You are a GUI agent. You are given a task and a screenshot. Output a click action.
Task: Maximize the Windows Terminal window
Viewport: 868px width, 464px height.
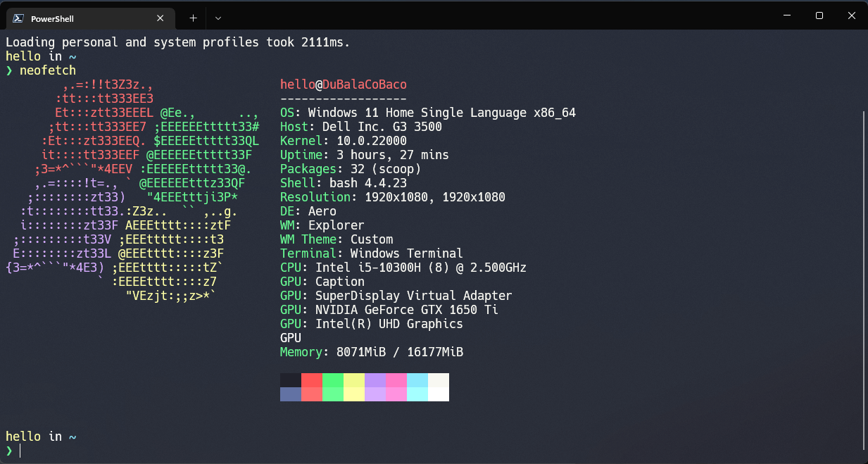click(819, 15)
